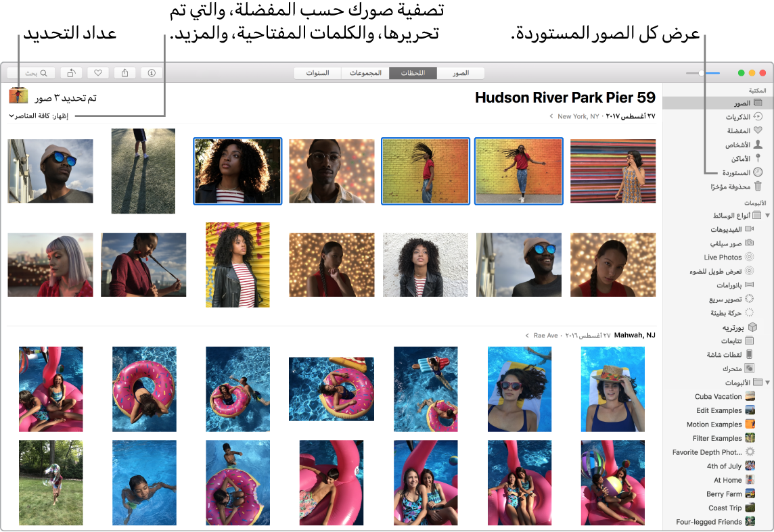Click the Share toolbar icon

tap(125, 73)
